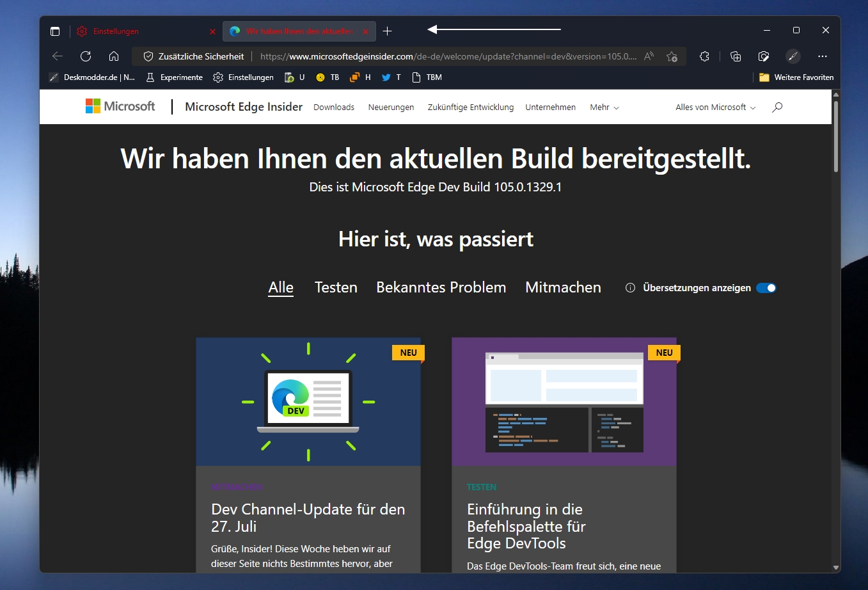Focus the address bar URL field
The image size is (868, 590).
[448, 56]
